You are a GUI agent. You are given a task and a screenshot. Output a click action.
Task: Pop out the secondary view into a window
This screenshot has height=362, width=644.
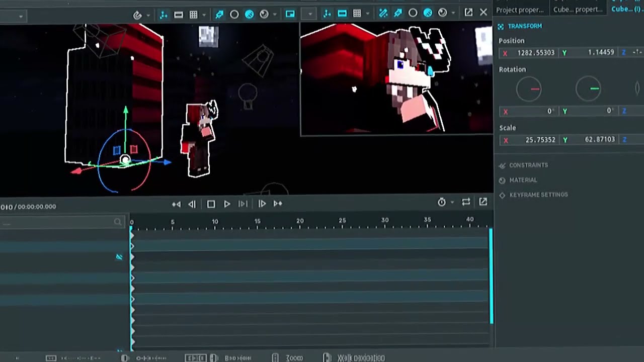(468, 13)
